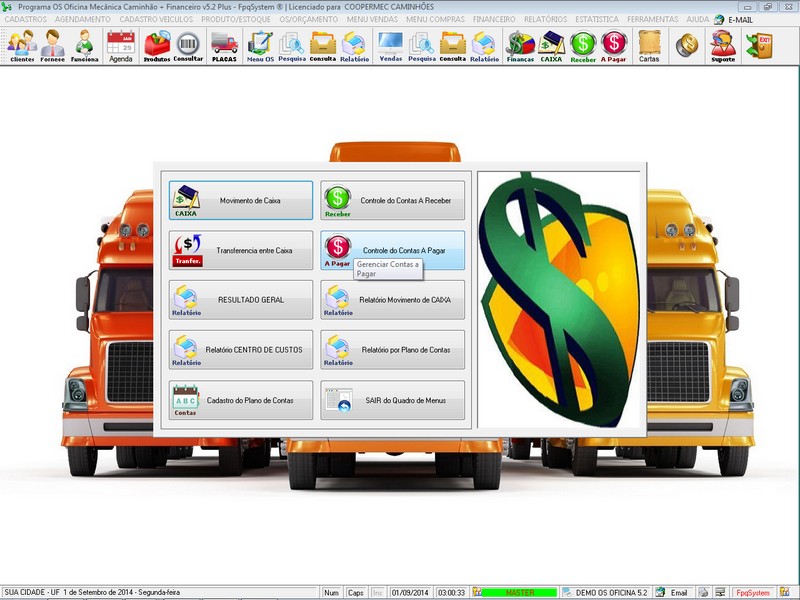Click the EXIT door icon
The height and width of the screenshot is (600, 800).
point(759,45)
